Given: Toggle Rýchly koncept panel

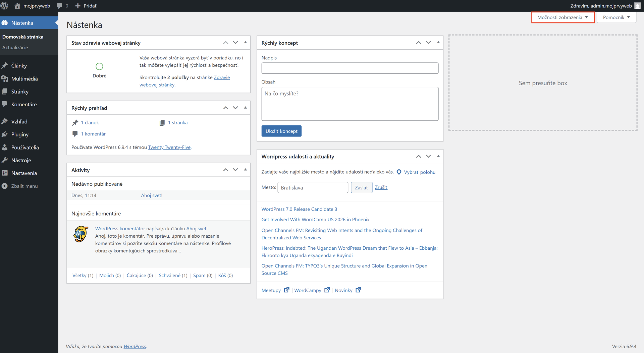Looking at the screenshot, I should pos(438,43).
